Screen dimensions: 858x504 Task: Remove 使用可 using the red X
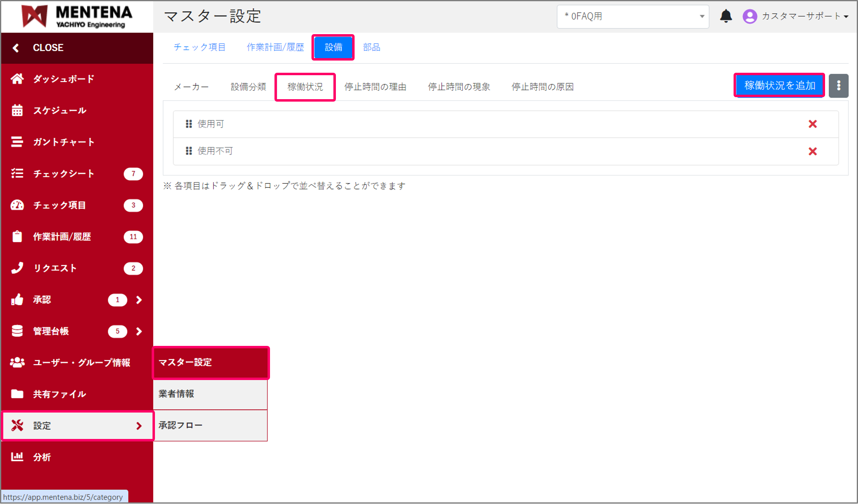[812, 124]
